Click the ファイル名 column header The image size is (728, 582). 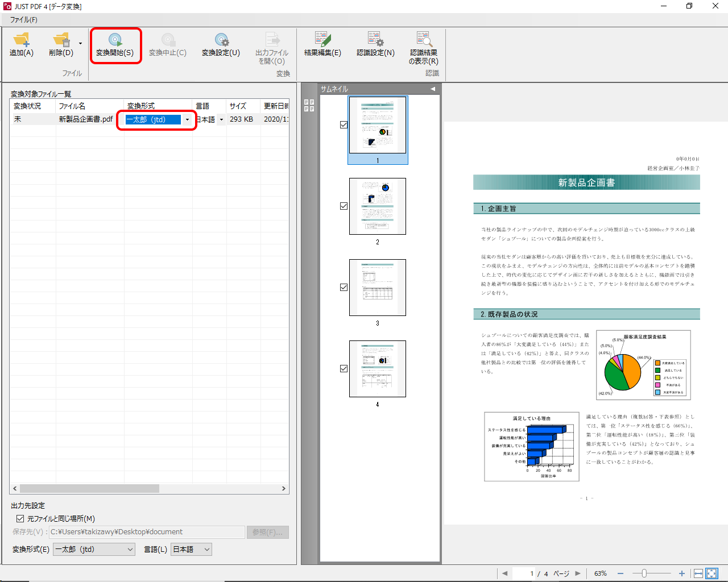pos(90,106)
